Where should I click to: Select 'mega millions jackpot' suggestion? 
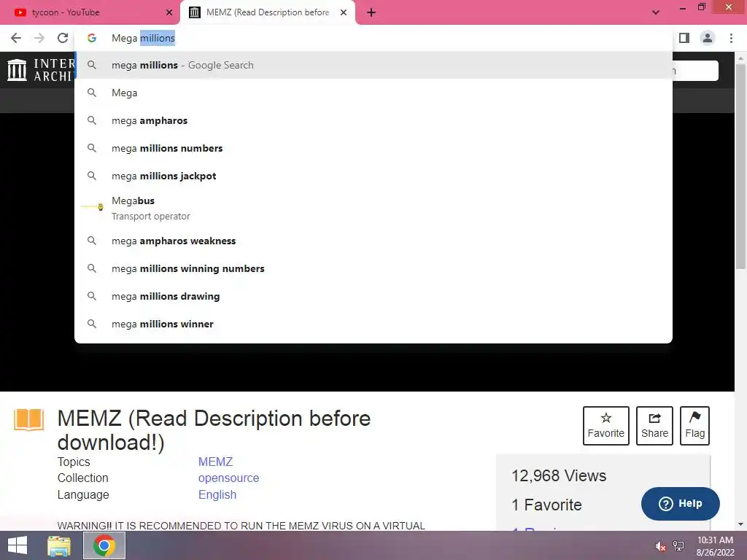tap(373, 176)
